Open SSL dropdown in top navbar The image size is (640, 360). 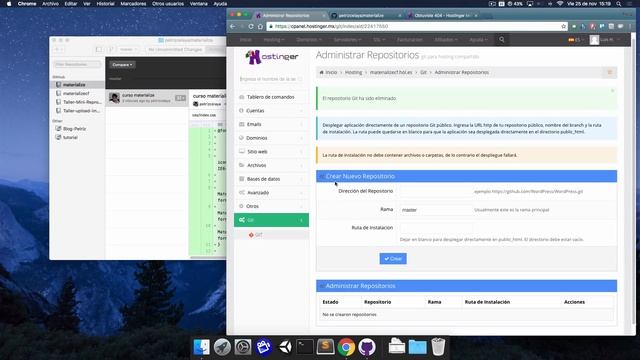378,40
